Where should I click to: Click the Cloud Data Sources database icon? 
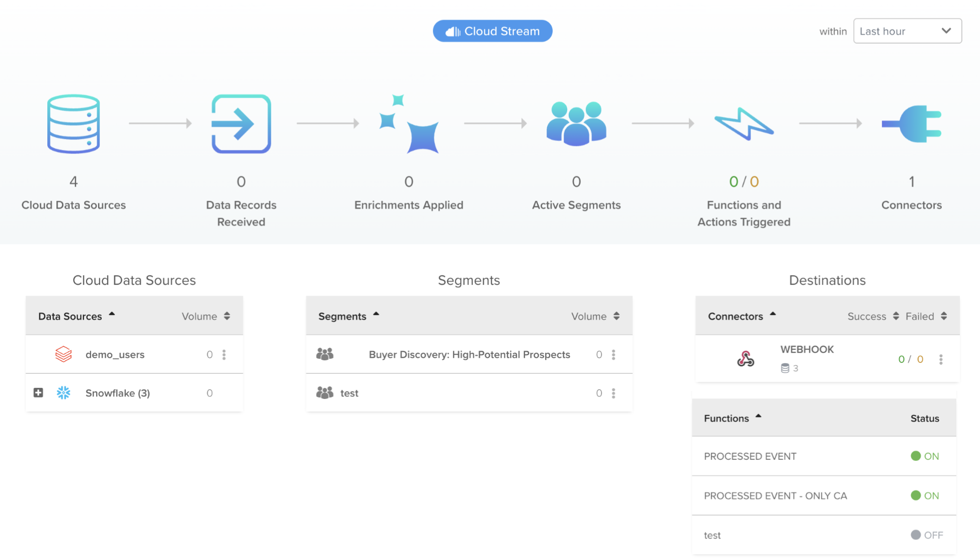pyautogui.click(x=73, y=124)
